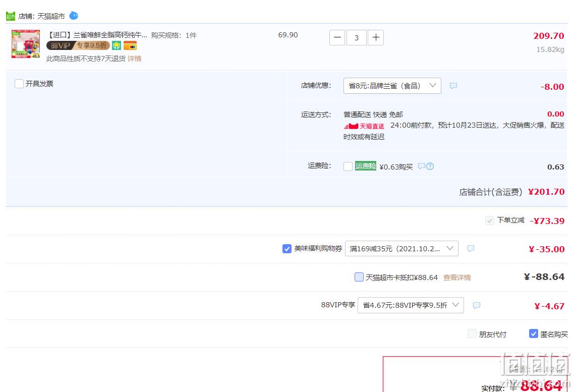
Task: Open the 省4.67元:88VIP专享9.5折 dropdown
Action: (x=411, y=305)
